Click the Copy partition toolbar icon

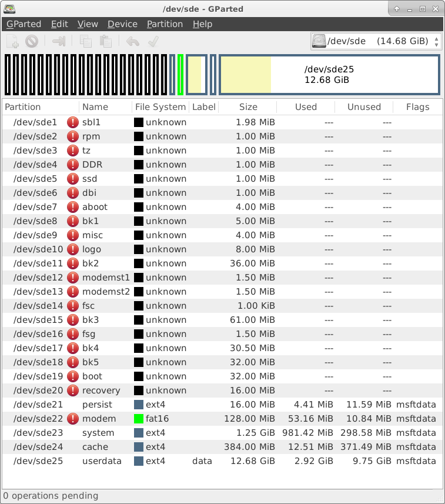tap(86, 41)
